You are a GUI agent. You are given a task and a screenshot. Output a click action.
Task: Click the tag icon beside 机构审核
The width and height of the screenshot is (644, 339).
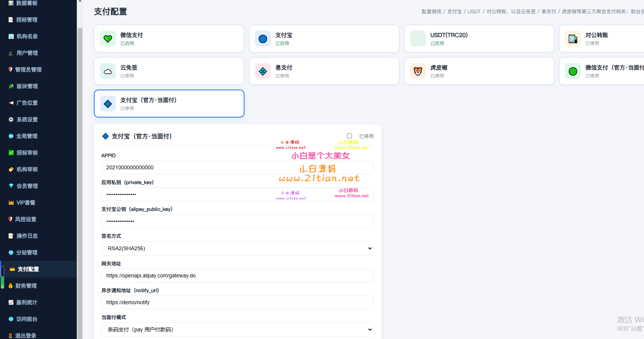point(11,169)
